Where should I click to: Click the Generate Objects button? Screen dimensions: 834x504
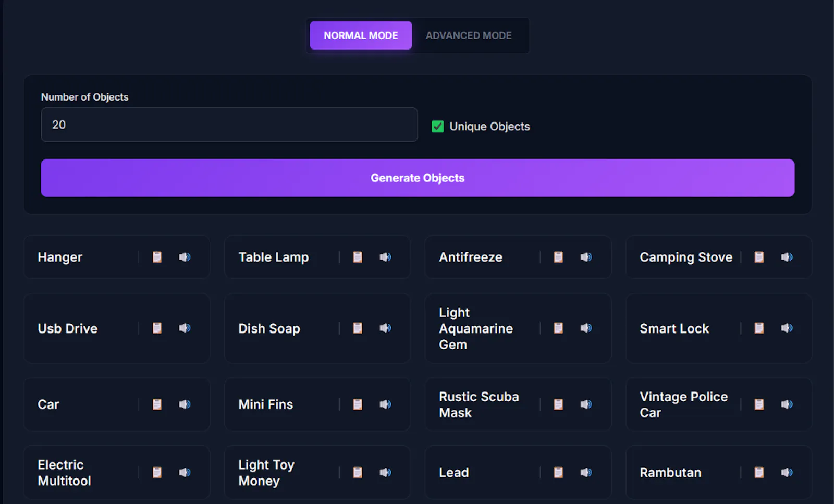[x=418, y=178]
